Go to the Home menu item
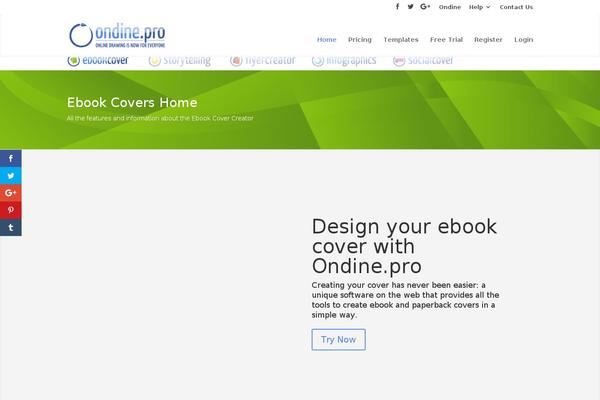 tap(326, 39)
